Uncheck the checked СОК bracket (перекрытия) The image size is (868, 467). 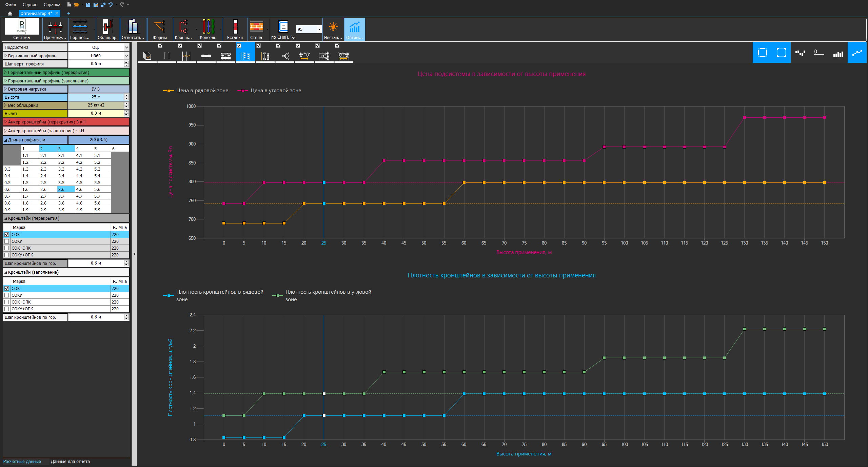[x=7, y=235]
